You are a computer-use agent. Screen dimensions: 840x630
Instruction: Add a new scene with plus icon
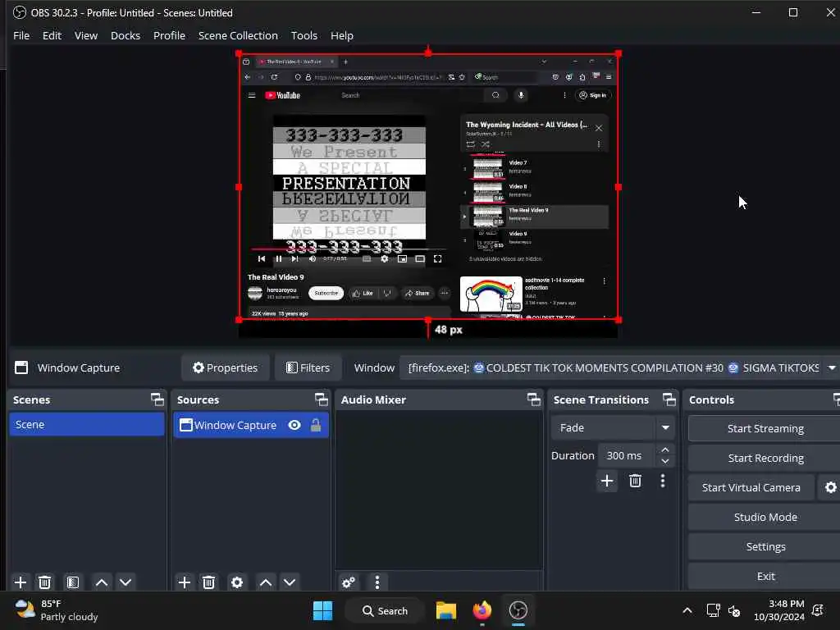21,582
